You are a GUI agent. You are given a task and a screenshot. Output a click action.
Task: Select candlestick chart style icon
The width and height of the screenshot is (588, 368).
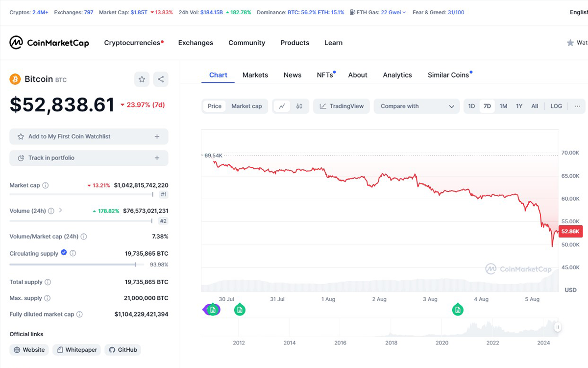point(299,106)
